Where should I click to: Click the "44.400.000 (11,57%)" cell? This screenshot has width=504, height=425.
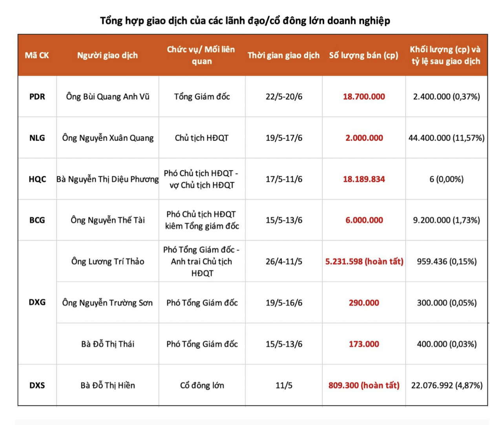(x=446, y=138)
